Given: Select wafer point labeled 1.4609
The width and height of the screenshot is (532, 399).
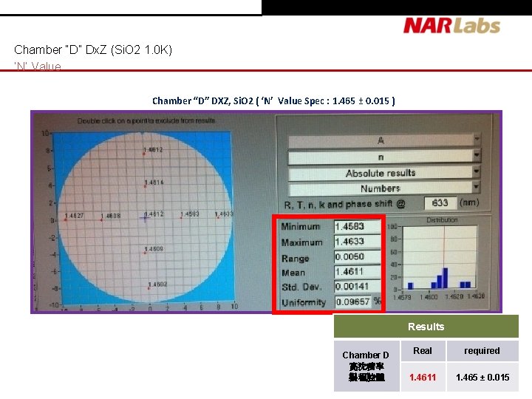Looking at the screenshot, I should (x=145, y=253).
